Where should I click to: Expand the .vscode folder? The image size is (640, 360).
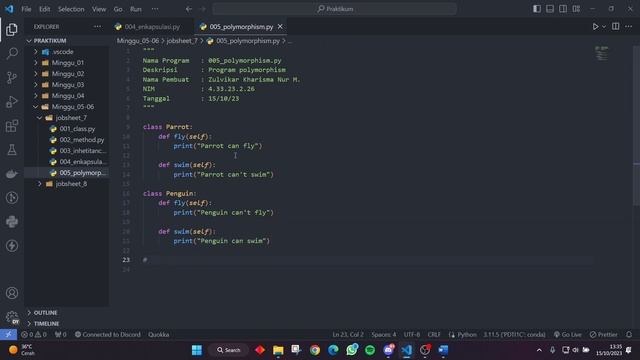(62, 52)
